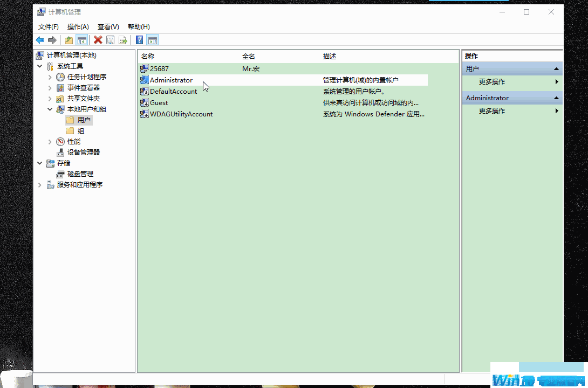The image size is (588, 388).
Task: Click the blue Help question-mark icon
Action: pos(139,40)
